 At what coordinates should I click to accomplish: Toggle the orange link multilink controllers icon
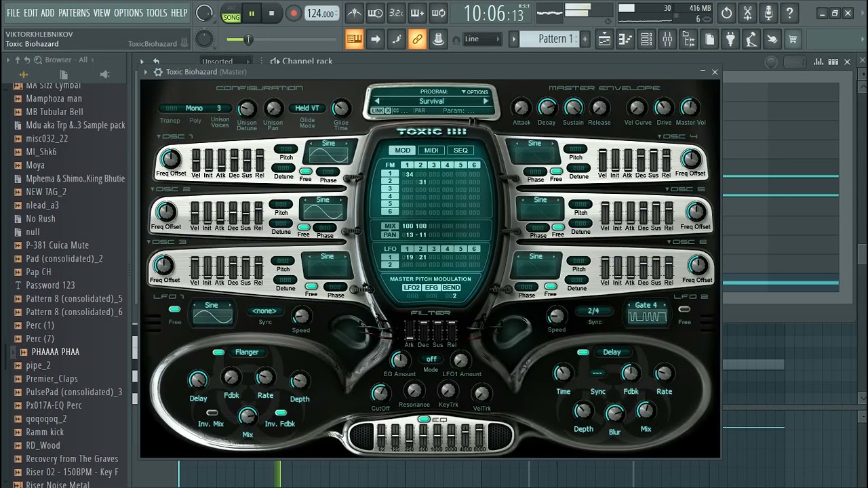point(417,39)
